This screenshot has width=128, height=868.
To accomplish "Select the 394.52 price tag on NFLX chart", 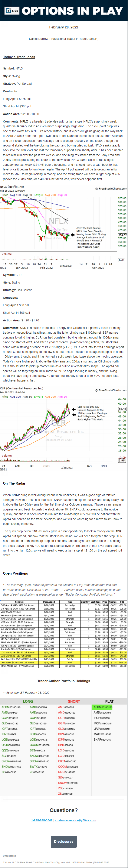I will 123,235.
